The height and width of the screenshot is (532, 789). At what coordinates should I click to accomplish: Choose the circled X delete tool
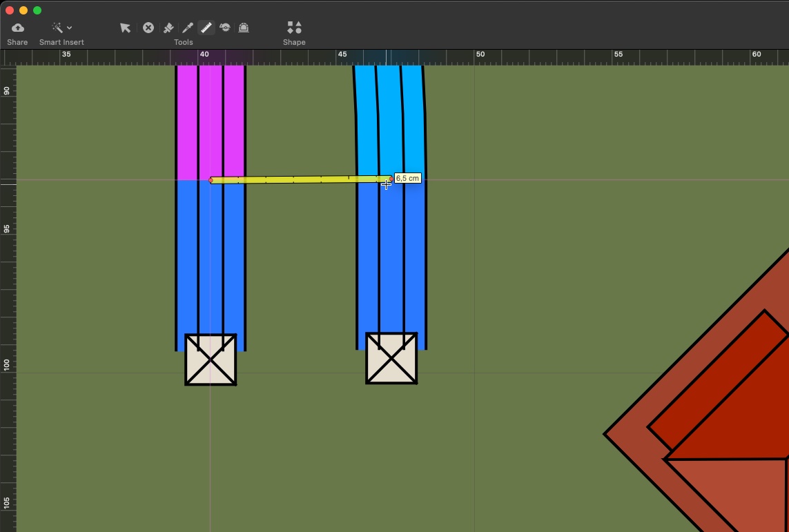(x=148, y=28)
